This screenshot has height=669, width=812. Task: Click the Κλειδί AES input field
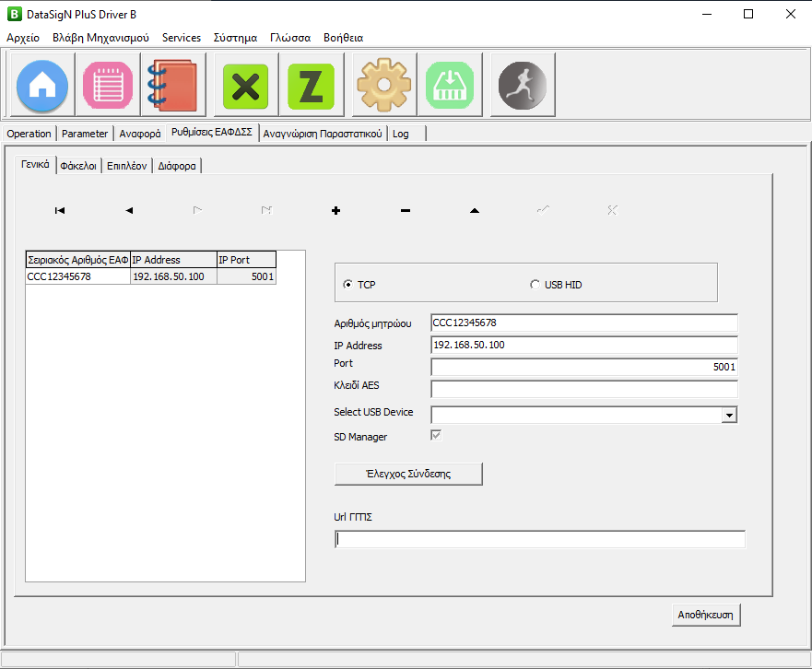[584, 389]
